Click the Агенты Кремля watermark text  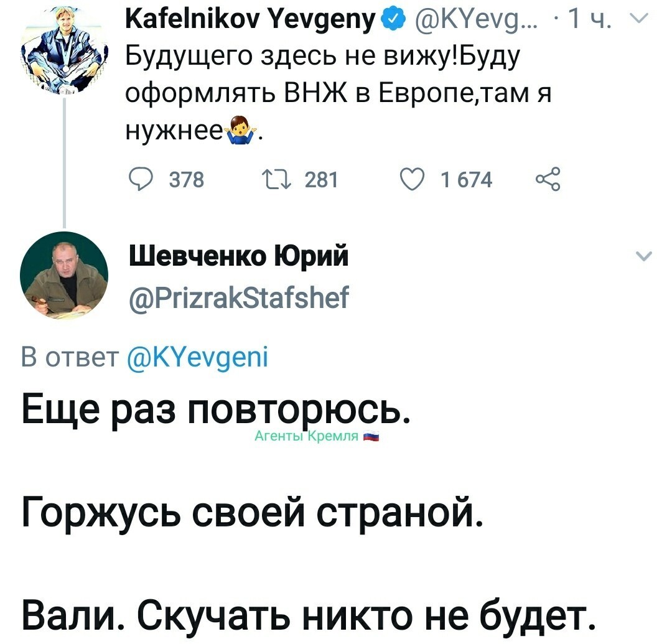[306, 436]
